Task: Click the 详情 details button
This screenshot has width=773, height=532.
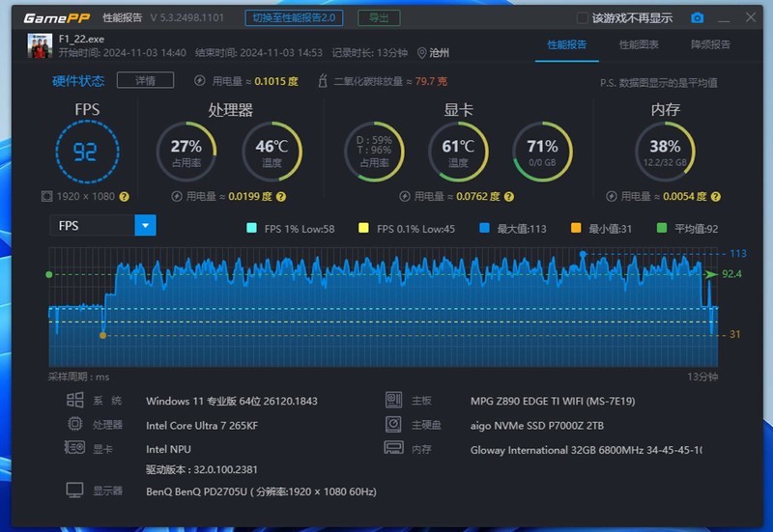Action: (146, 80)
